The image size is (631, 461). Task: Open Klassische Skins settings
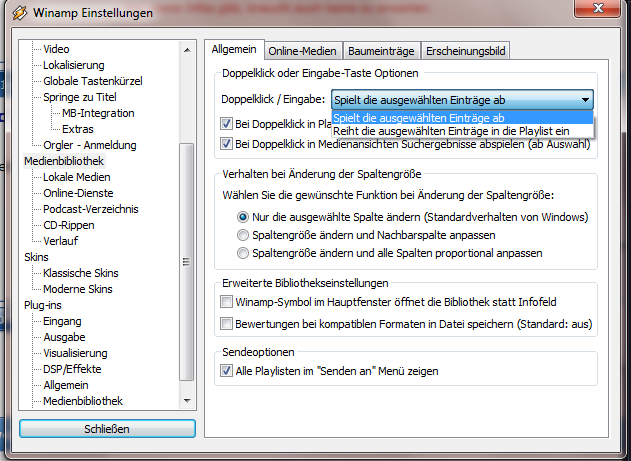pos(80,274)
